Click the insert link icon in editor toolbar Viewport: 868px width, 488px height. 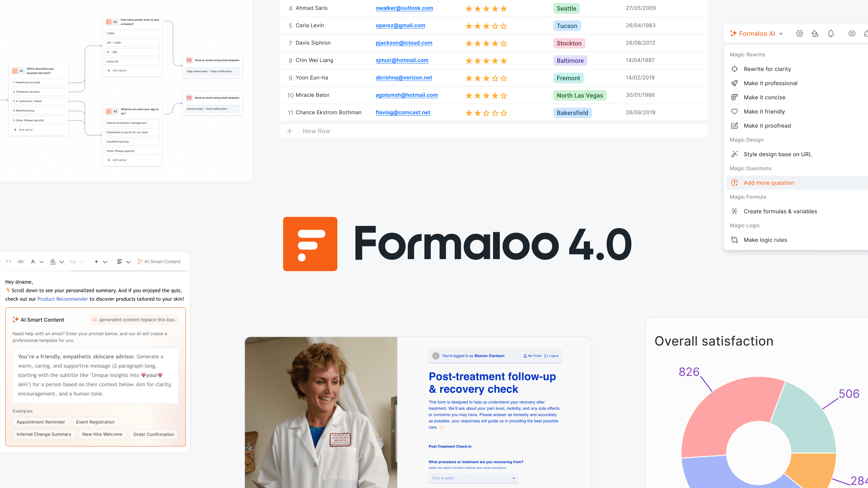[x=21, y=261]
